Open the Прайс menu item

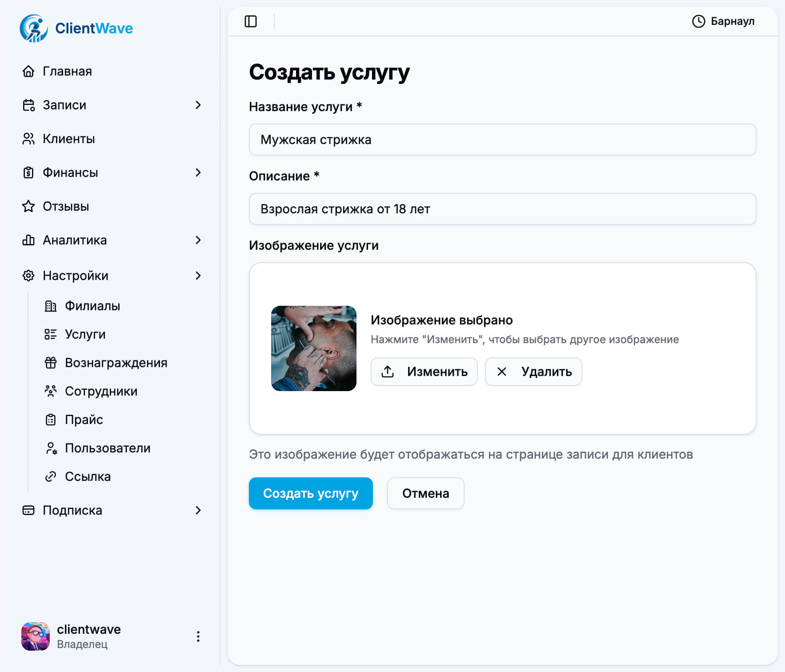(x=84, y=420)
